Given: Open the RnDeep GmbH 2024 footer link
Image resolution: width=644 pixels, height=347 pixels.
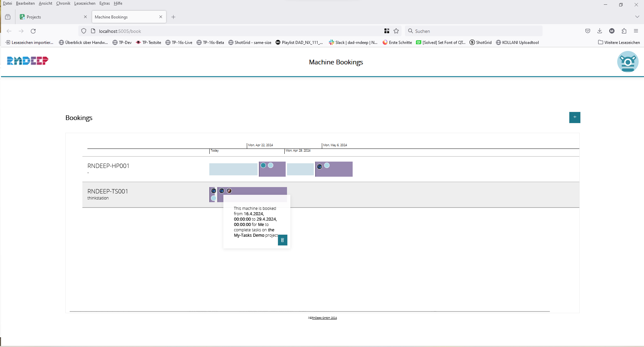Looking at the screenshot, I should (x=324, y=318).
